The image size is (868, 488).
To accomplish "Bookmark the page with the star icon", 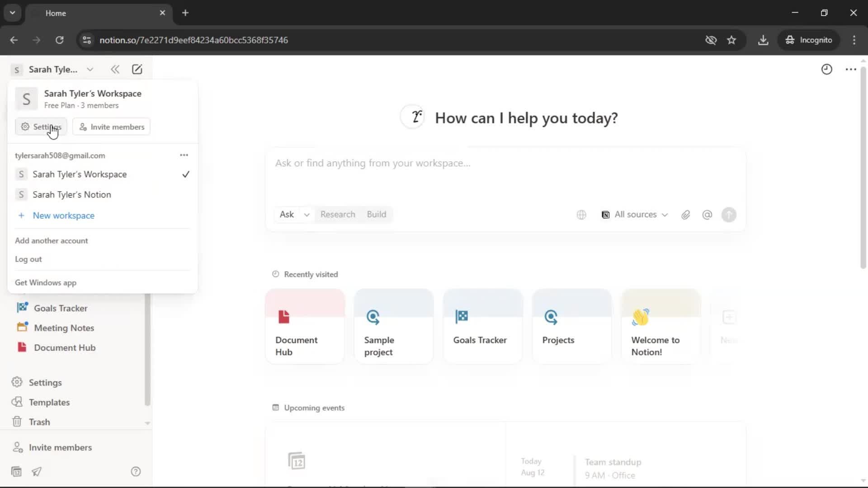I will pos(731,40).
